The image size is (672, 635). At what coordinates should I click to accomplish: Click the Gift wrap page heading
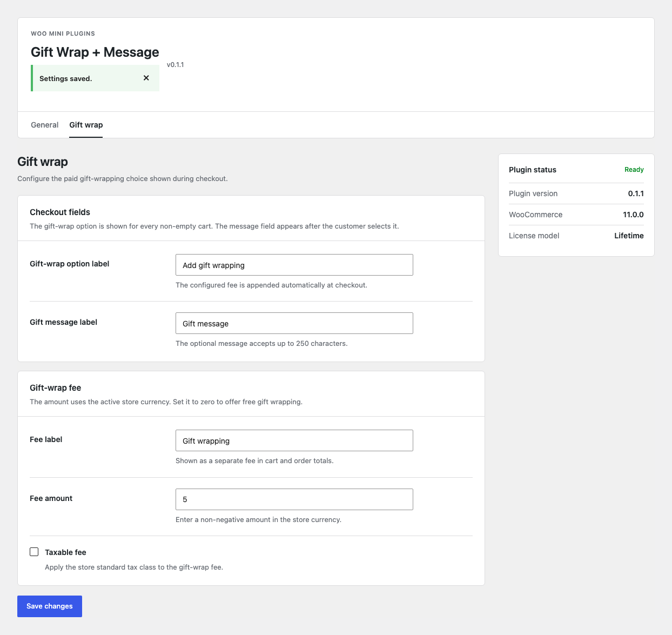tap(43, 162)
